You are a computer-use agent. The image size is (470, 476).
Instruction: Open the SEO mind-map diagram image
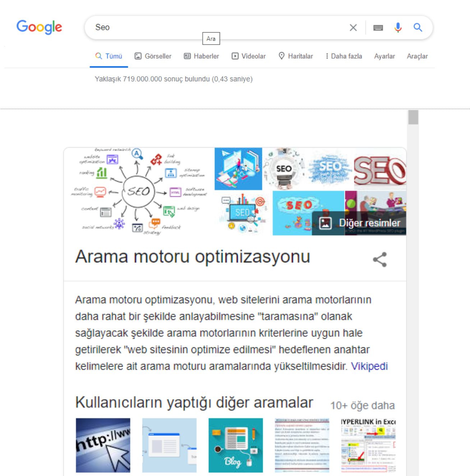pyautogui.click(x=139, y=192)
